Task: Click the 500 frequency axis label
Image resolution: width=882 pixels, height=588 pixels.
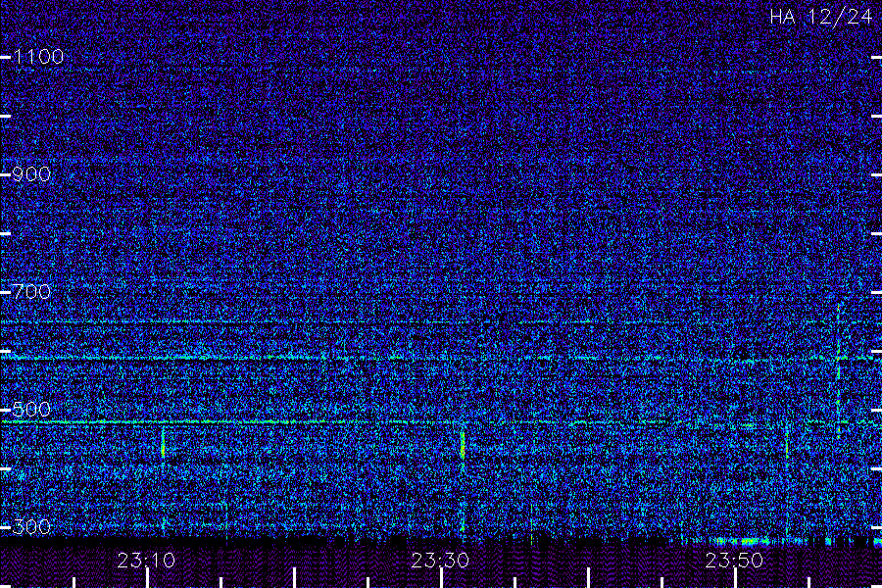Action: point(31,409)
